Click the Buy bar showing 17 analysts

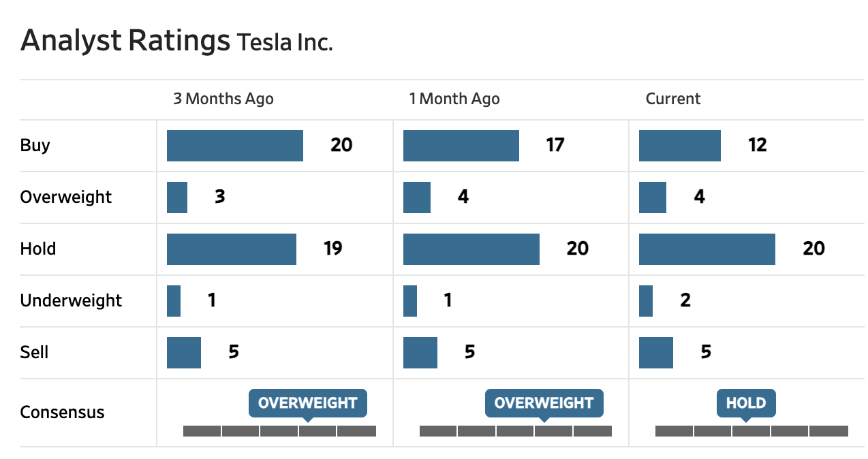tap(461, 146)
